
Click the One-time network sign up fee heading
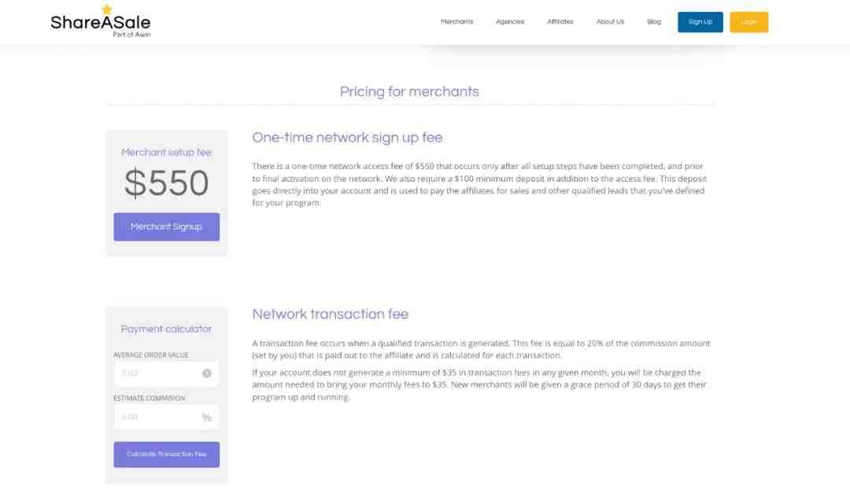coord(347,138)
